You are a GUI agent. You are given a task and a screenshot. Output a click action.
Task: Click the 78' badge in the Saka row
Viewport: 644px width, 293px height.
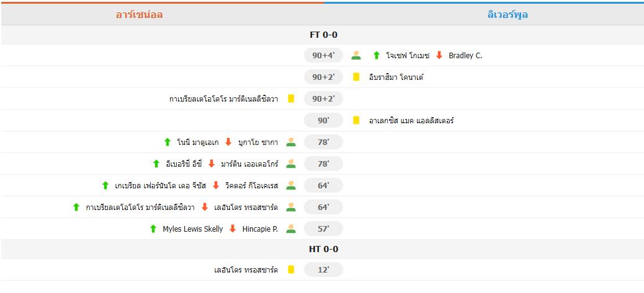(x=323, y=142)
